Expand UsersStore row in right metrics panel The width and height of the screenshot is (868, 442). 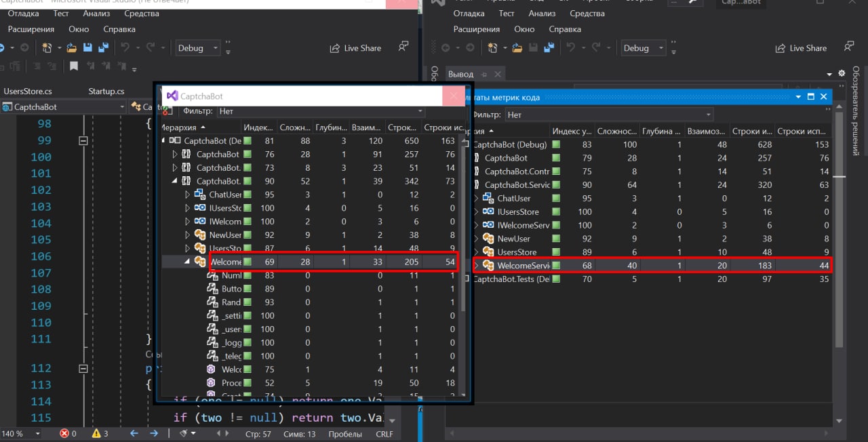[476, 252]
